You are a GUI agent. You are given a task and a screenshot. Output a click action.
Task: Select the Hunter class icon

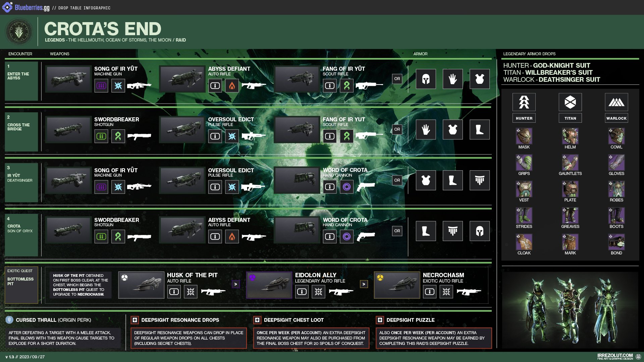coord(524,102)
